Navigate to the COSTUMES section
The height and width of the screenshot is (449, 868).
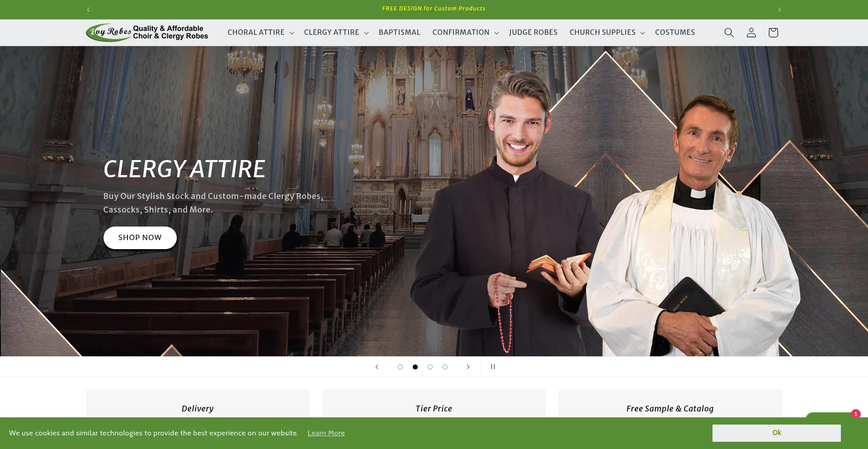coord(675,32)
